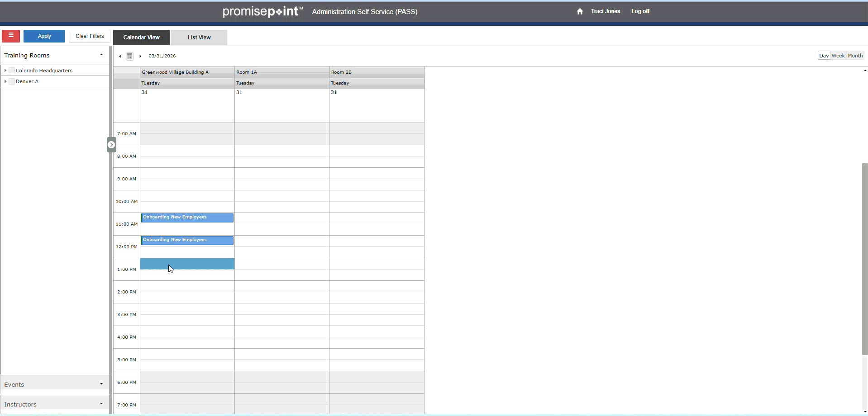Collapse the Training Rooms panel
Screen dimensions: 868x416
pyautogui.click(x=101, y=55)
